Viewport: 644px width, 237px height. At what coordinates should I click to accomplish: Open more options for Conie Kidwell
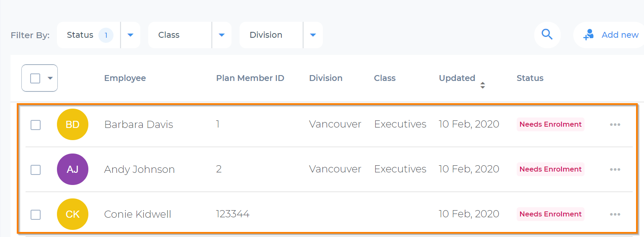click(615, 214)
